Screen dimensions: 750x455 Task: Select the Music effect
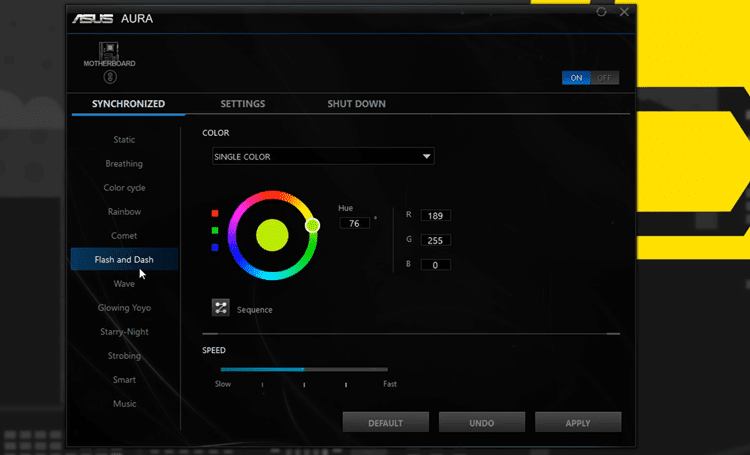coord(124,403)
